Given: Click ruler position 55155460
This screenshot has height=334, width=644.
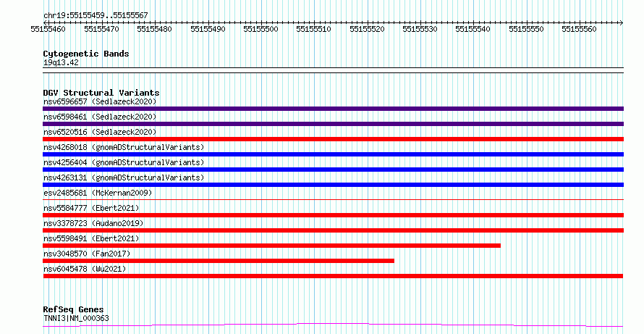Looking at the screenshot, I should (x=48, y=29).
